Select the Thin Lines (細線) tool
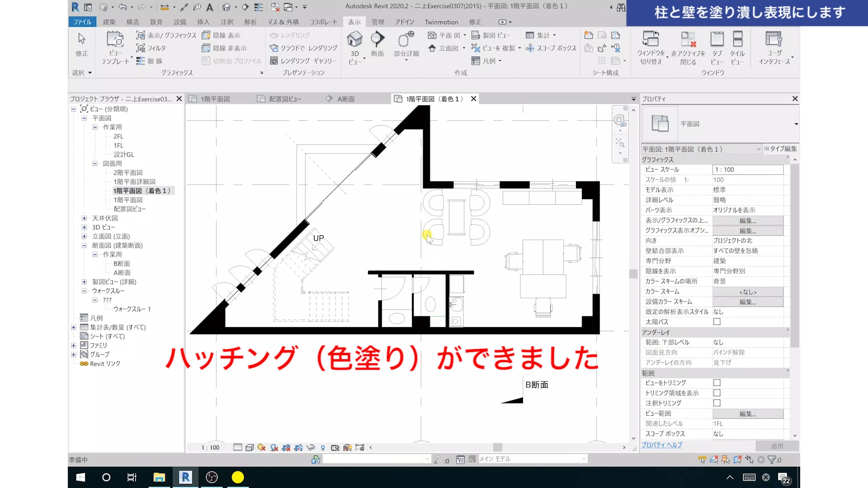868x488 pixels. click(x=150, y=61)
